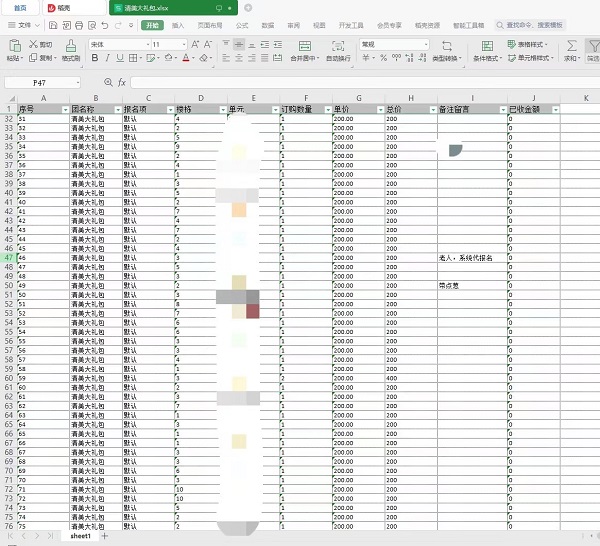Screen dimensions: 600x546
Task: Open the font size dropdown showing 11
Action: 184,45
